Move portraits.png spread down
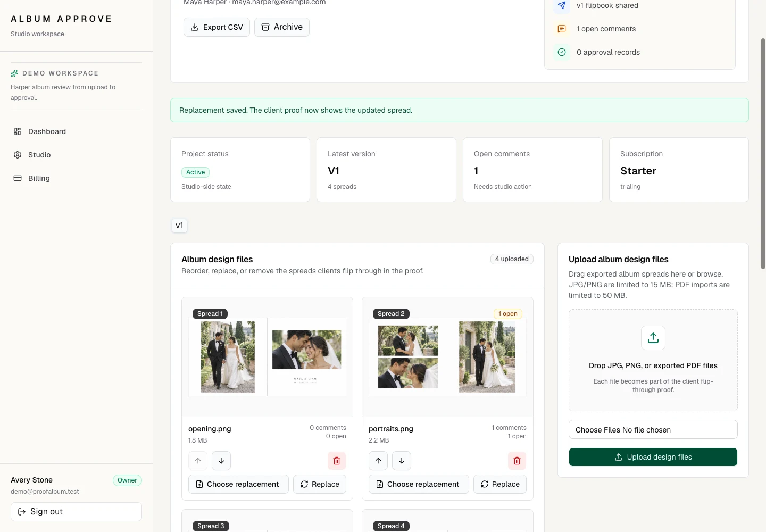 click(402, 461)
